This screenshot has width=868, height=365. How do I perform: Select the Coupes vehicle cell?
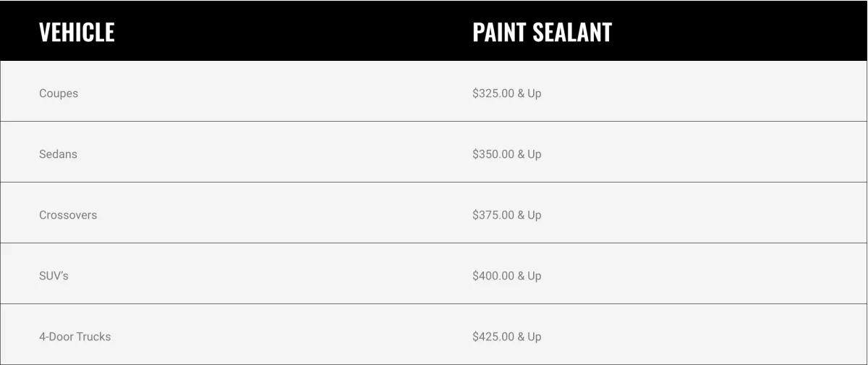pos(59,93)
